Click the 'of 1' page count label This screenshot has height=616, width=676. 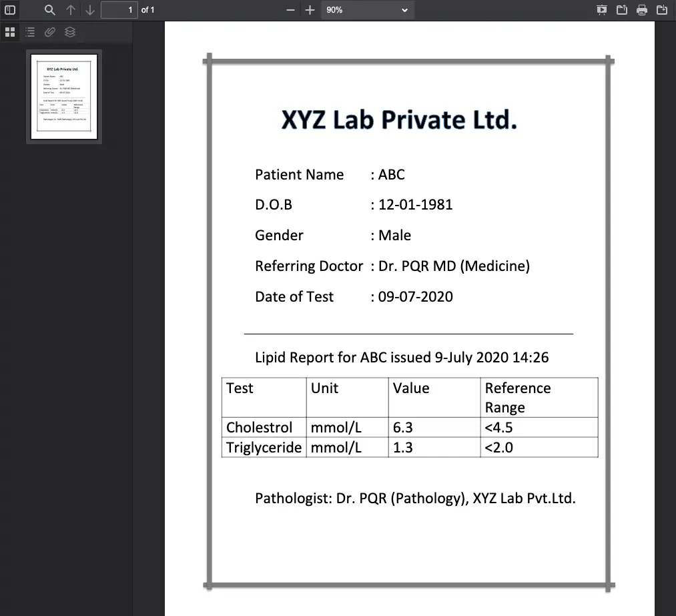[x=148, y=9]
